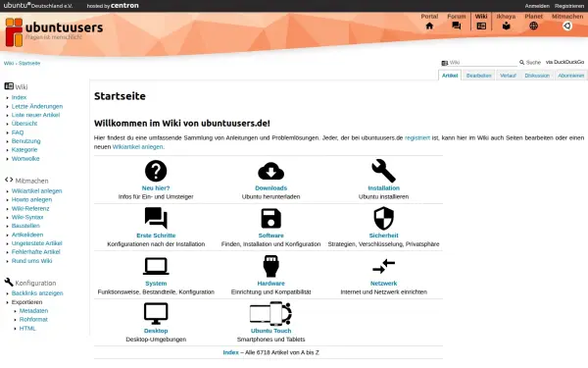Export as Rohformat
Screen dimensions: 588x368
click(x=33, y=320)
